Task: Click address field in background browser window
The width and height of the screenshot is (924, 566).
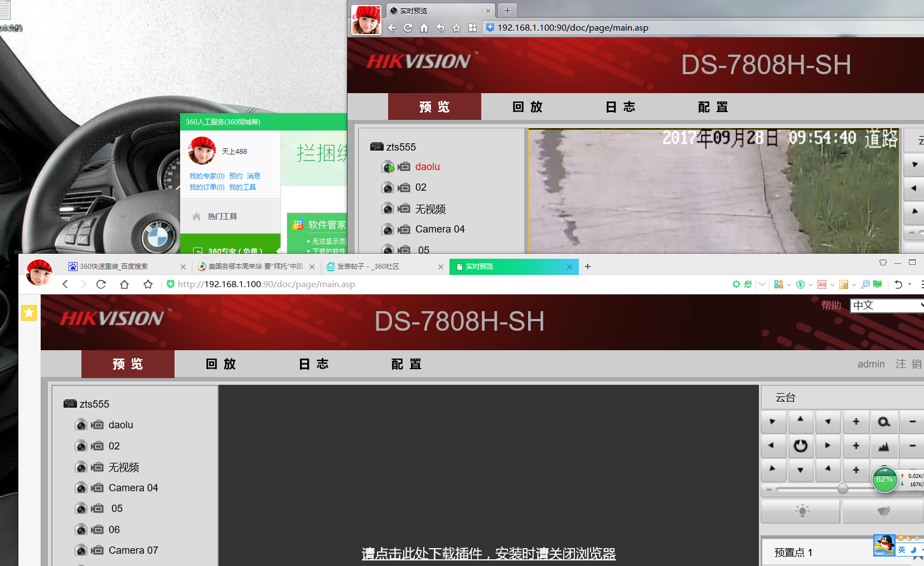Action: click(703, 28)
